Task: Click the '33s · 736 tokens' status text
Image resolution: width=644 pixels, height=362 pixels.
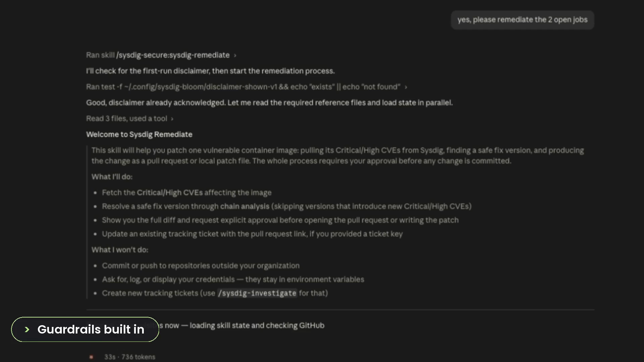Action: [x=130, y=357]
